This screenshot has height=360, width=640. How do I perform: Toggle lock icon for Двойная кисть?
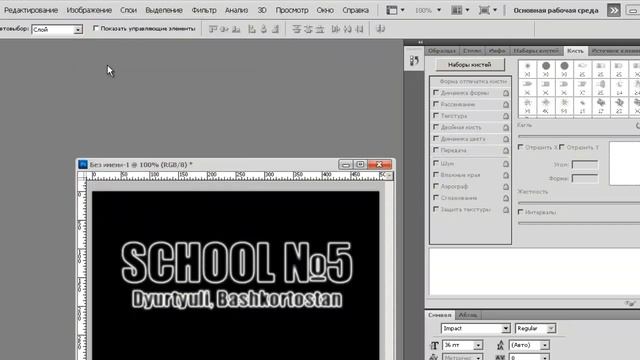pos(506,127)
